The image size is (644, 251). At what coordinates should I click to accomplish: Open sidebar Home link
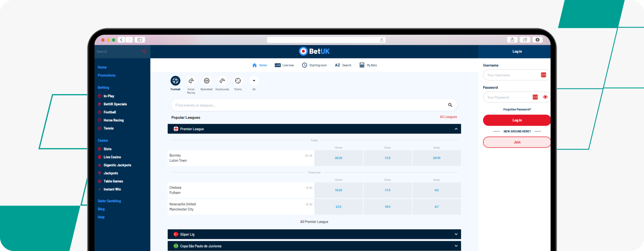102,67
